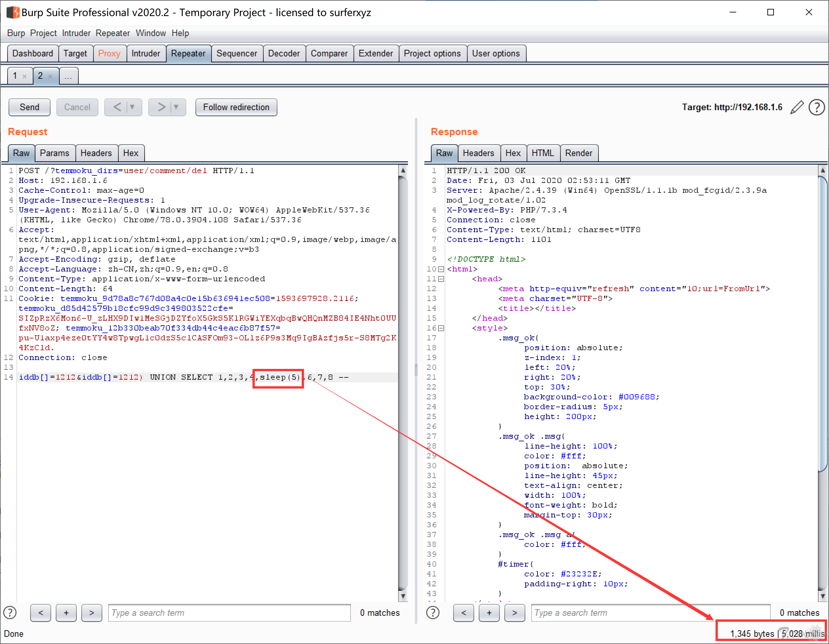
Task: Collapse the style node at line 16
Action: [x=441, y=328]
